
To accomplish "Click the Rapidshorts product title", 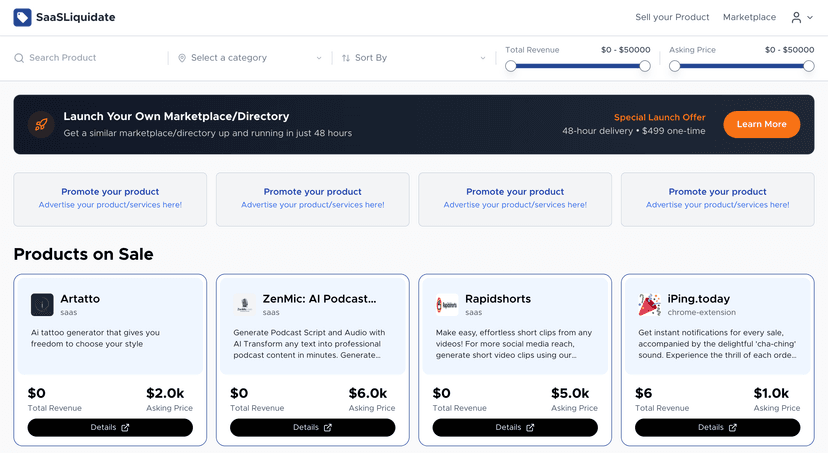I will point(497,299).
